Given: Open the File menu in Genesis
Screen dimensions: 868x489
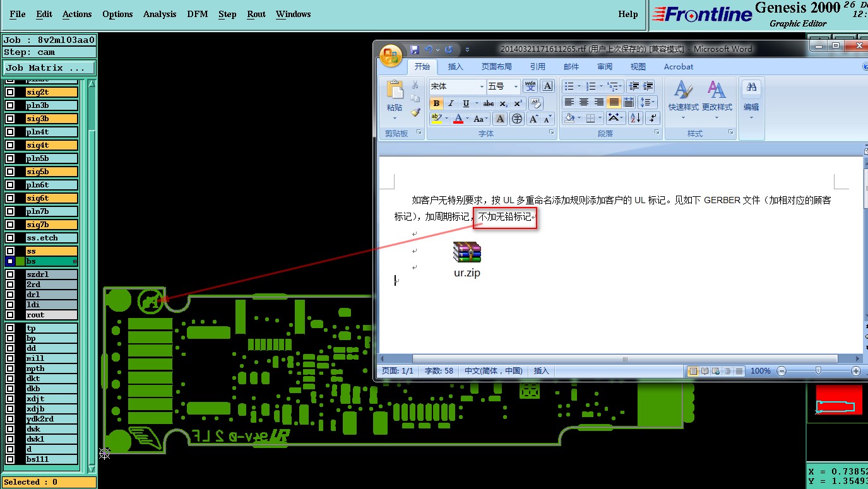Looking at the screenshot, I should (18, 14).
